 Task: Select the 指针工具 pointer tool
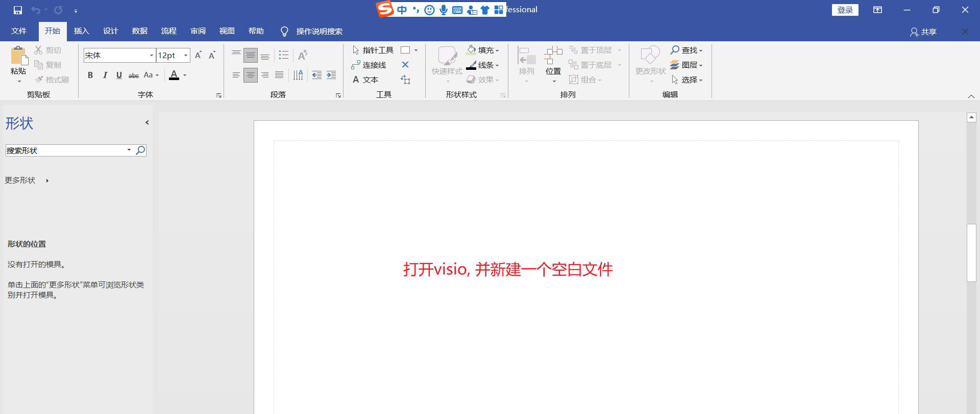(x=373, y=50)
